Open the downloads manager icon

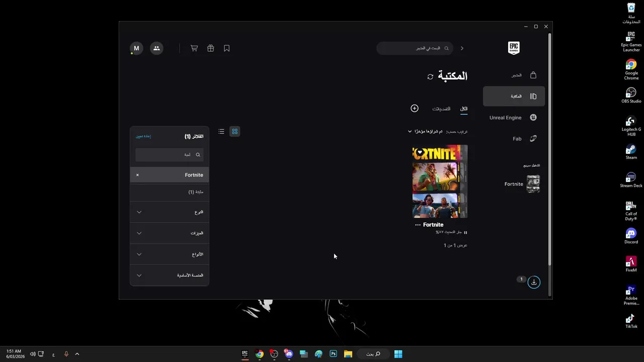click(x=534, y=282)
